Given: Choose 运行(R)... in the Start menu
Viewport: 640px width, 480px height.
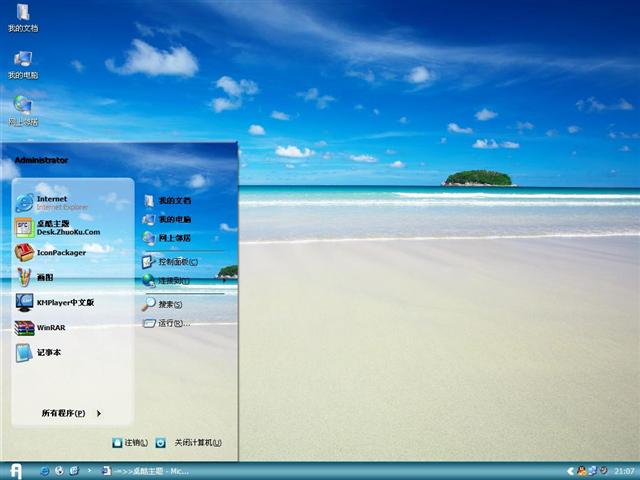Looking at the screenshot, I should (172, 323).
